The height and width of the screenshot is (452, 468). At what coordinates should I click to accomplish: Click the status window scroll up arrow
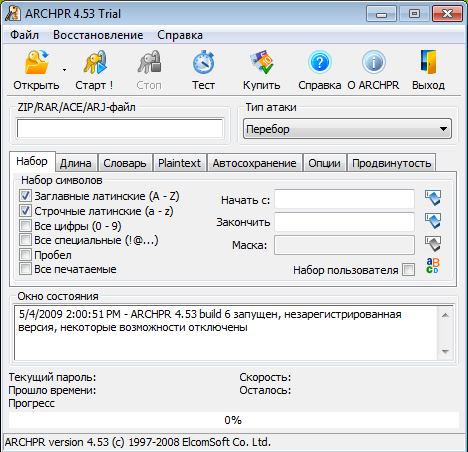(x=445, y=315)
